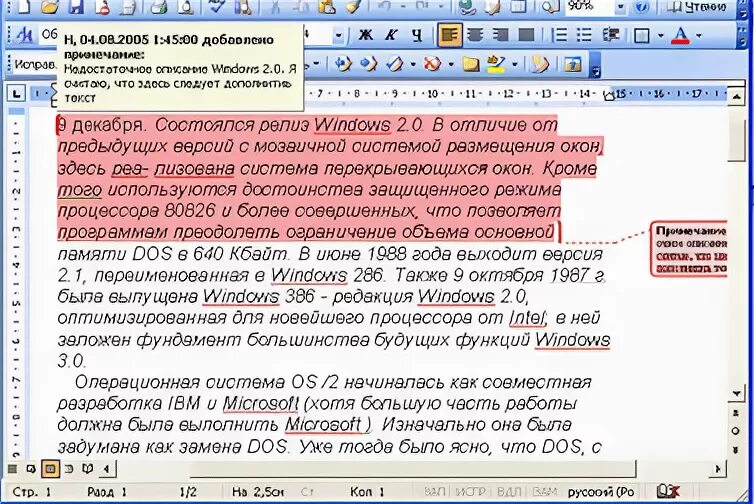Screen dimensions: 754x504
Task: Decrease the paragraph indent
Action: [x=611, y=35]
